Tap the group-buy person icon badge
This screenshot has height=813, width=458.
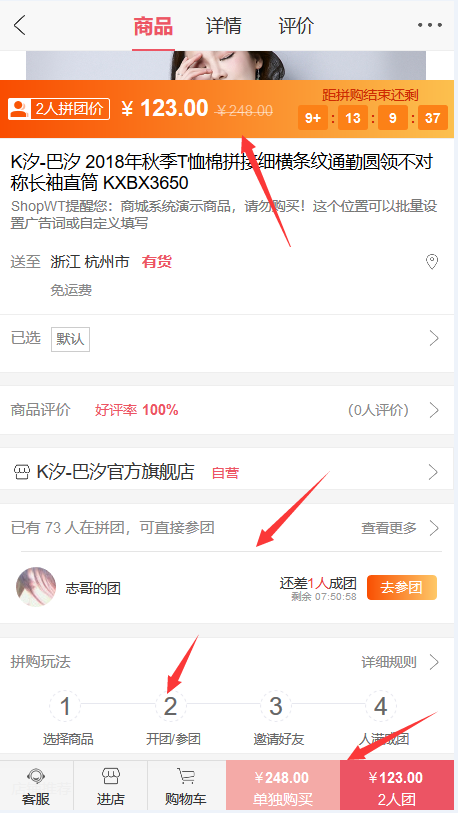click(19, 109)
